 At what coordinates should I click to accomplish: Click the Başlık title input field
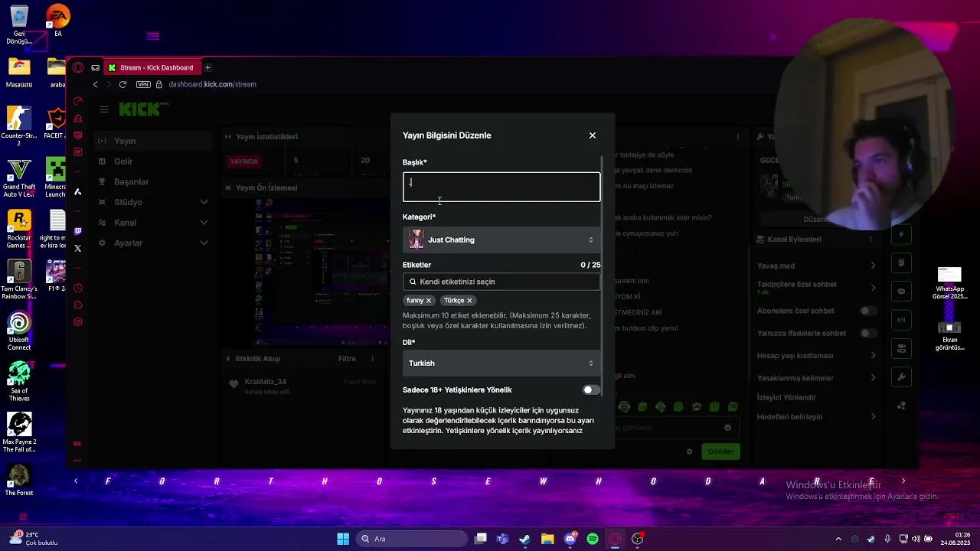(x=501, y=187)
